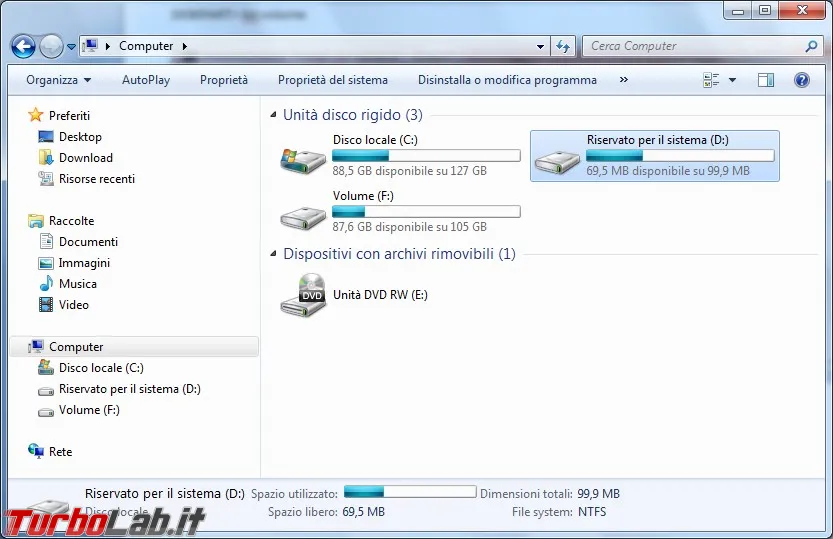Click the Spazio utilizzato bar in details pane
Screen dimensions: 833x539
(x=410, y=491)
